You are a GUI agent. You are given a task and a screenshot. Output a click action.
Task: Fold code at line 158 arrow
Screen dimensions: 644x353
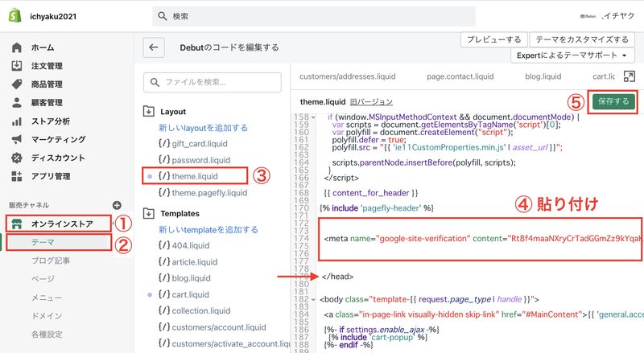pyautogui.click(x=313, y=117)
